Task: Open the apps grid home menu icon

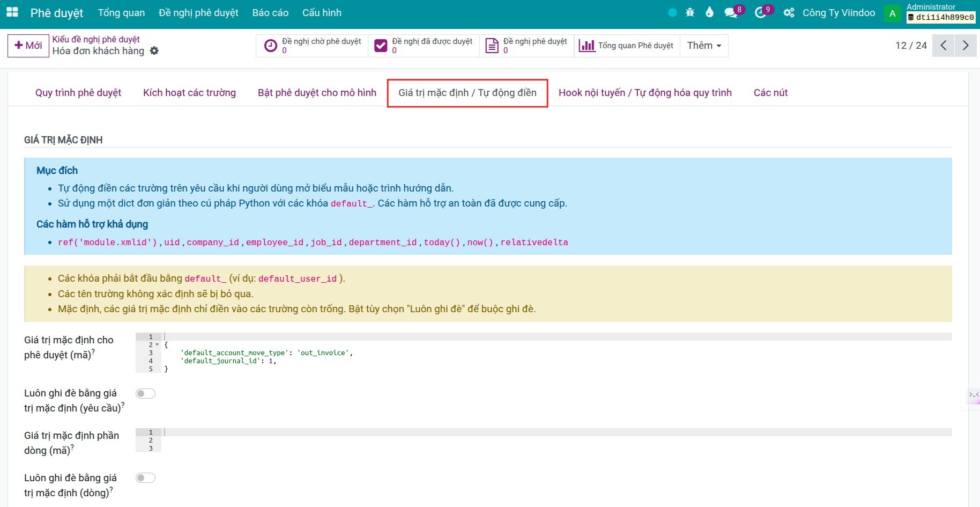Action: (12, 12)
